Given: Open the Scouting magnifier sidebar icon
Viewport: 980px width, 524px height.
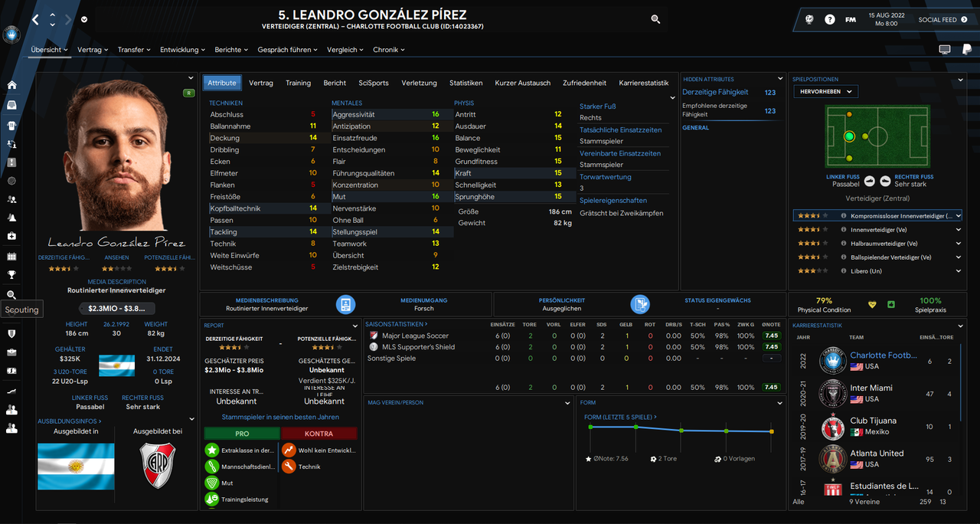Looking at the screenshot, I should click(11, 295).
